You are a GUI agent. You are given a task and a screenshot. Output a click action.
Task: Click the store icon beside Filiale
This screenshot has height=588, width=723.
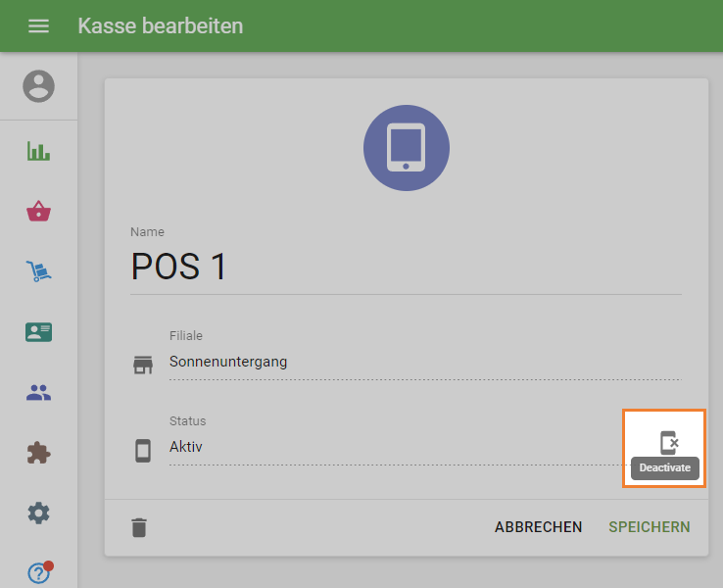143,366
